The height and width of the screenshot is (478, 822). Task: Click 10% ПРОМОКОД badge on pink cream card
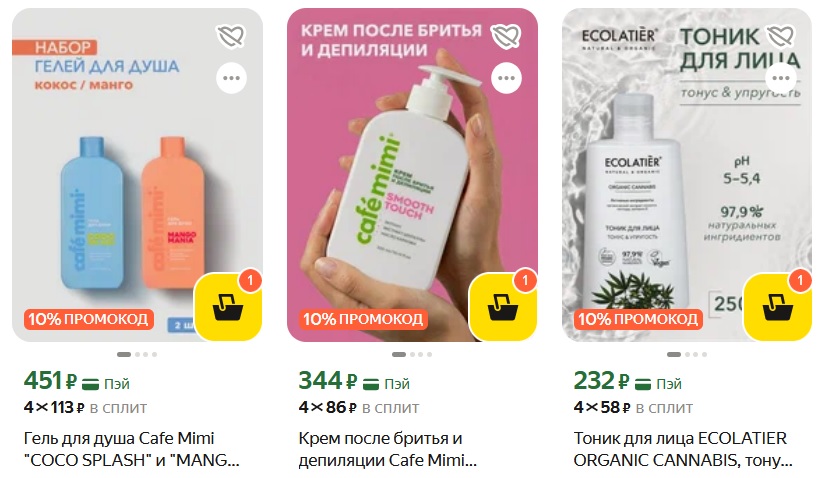363,319
